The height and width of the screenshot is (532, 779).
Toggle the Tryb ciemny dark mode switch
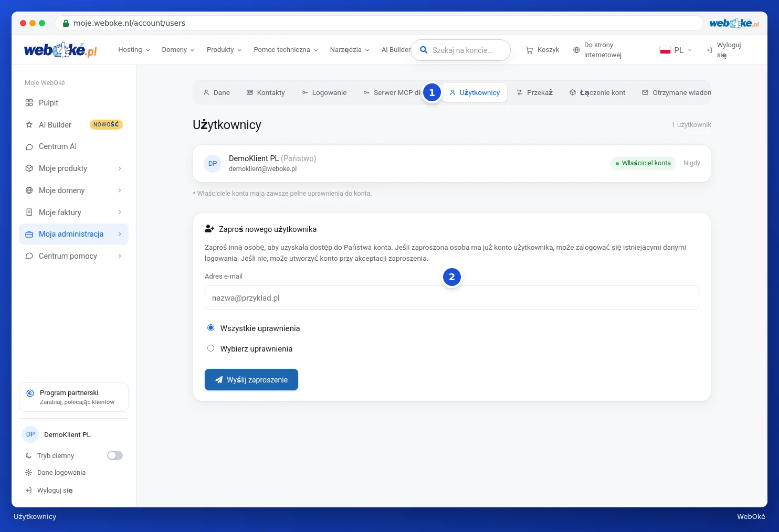[x=115, y=455]
